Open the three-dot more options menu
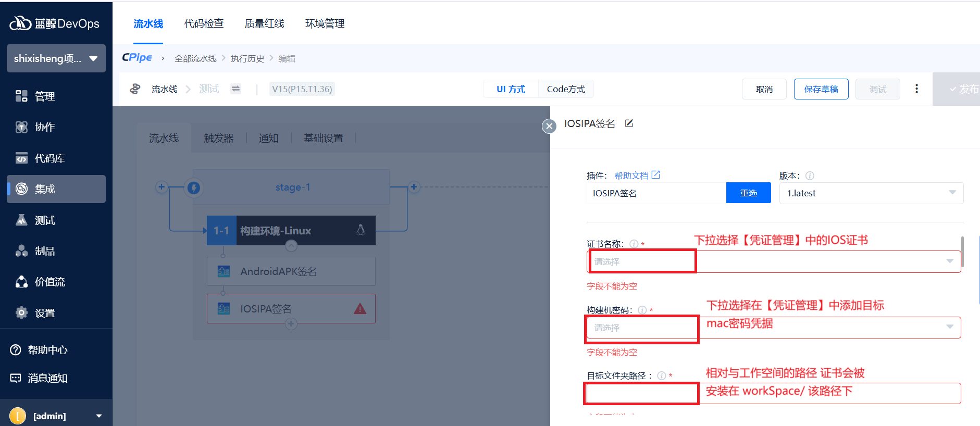The image size is (980, 426). tap(916, 89)
